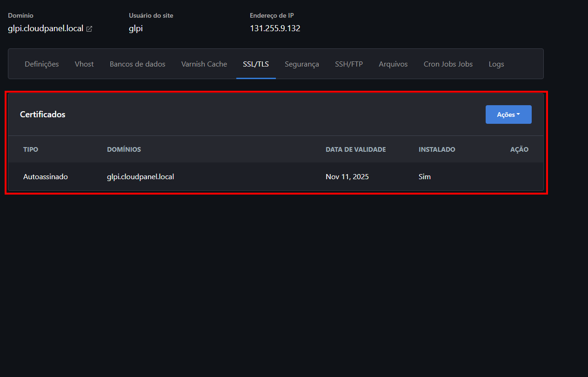Select the Autoassinado certificate type cell
The width and height of the screenshot is (588, 377).
(x=46, y=177)
